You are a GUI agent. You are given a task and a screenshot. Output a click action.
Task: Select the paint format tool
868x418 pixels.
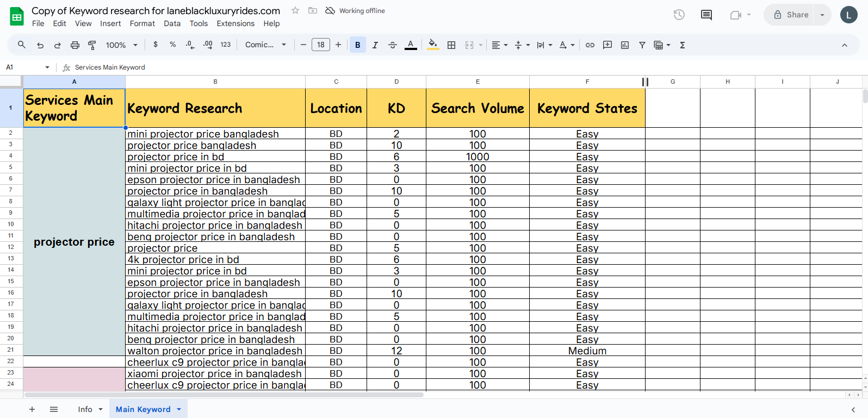click(x=92, y=45)
